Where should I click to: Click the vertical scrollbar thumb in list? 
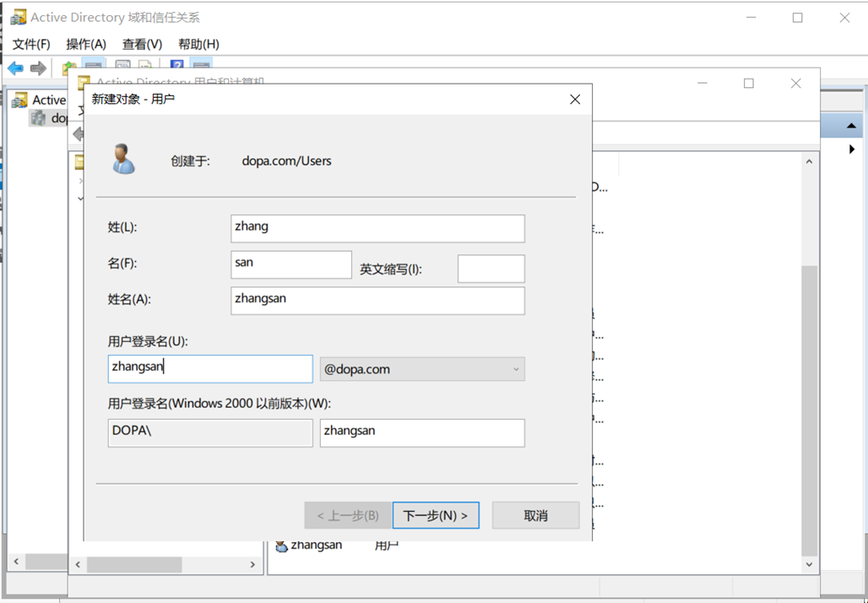(808, 405)
